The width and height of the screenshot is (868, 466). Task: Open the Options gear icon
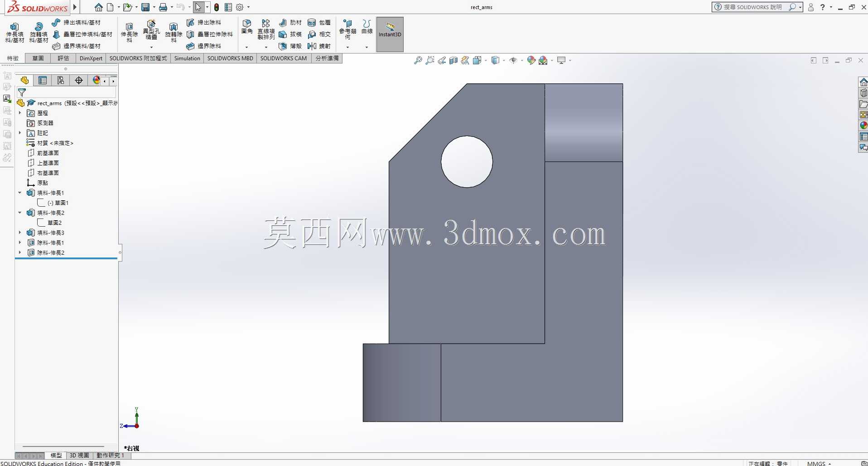pyautogui.click(x=240, y=7)
